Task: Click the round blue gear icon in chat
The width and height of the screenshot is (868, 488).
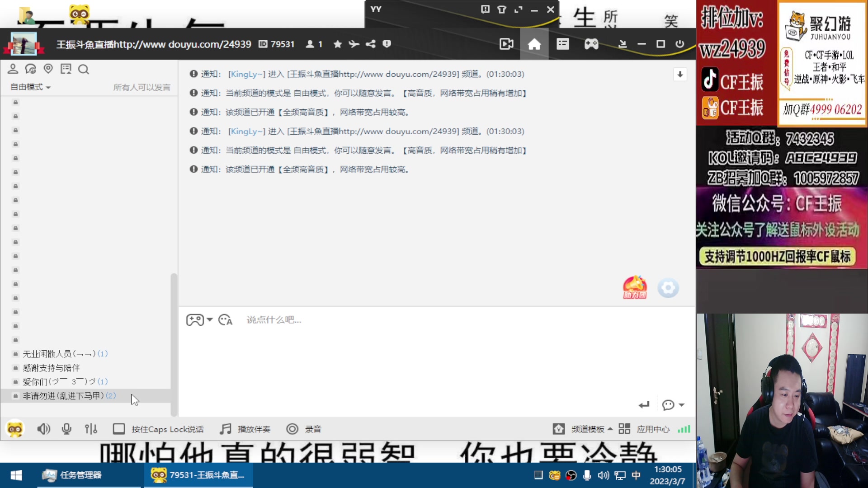Action: click(x=668, y=288)
